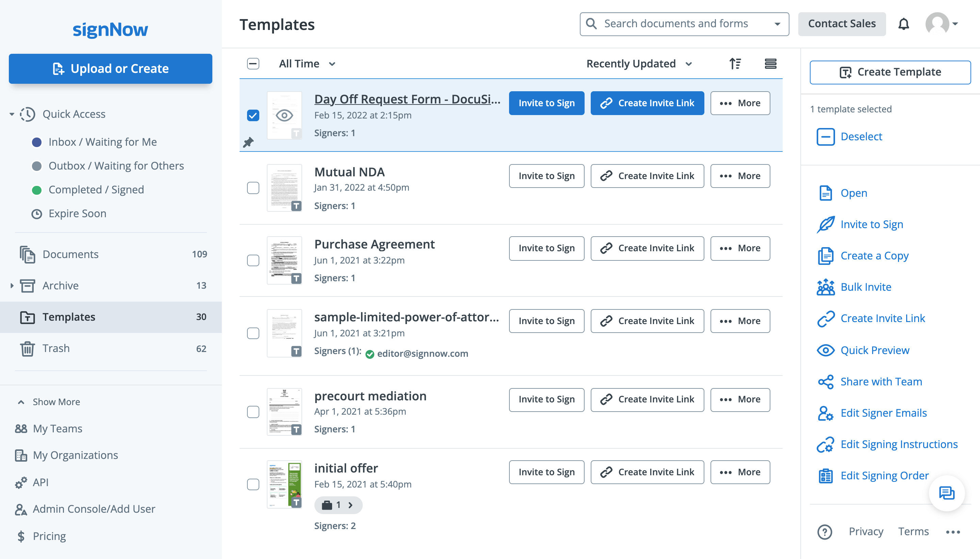Image resolution: width=980 pixels, height=559 pixels.
Task: Click the Bulk Invite people icon
Action: (x=826, y=287)
